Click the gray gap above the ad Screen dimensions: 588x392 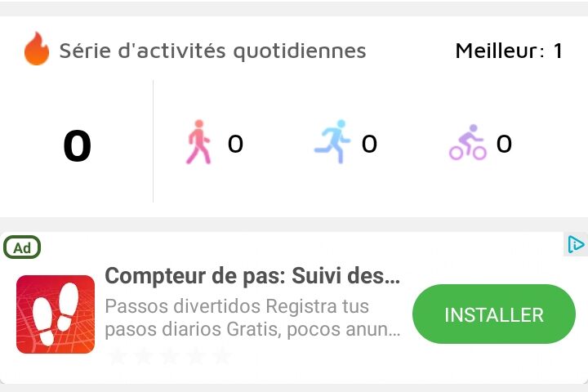coord(294,225)
